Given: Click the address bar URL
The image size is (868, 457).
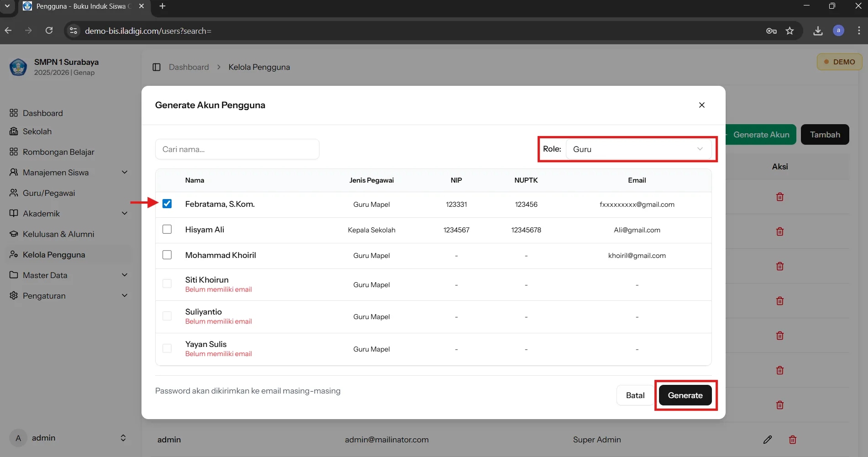Looking at the screenshot, I should pos(148,31).
